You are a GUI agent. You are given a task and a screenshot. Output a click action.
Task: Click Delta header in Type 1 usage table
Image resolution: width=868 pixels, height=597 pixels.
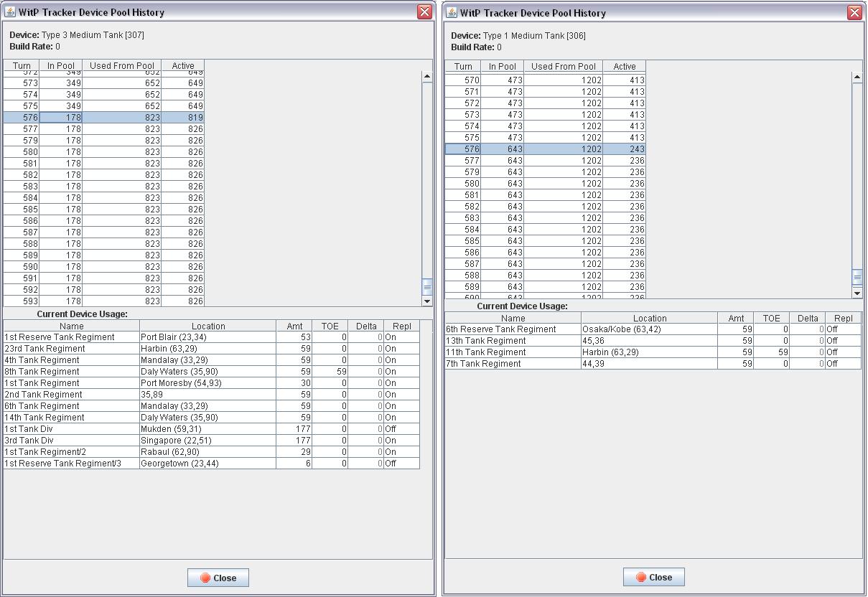click(x=808, y=318)
